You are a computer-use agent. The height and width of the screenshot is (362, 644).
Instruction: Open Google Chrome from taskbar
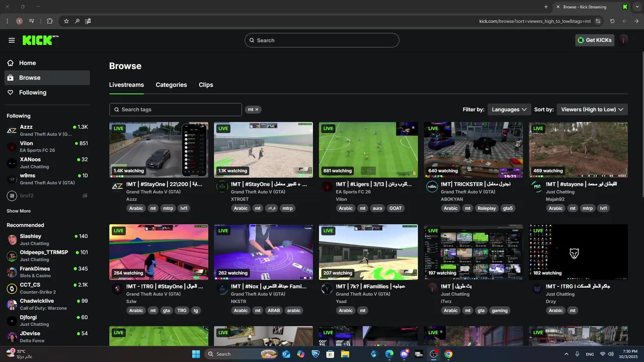coord(448,354)
